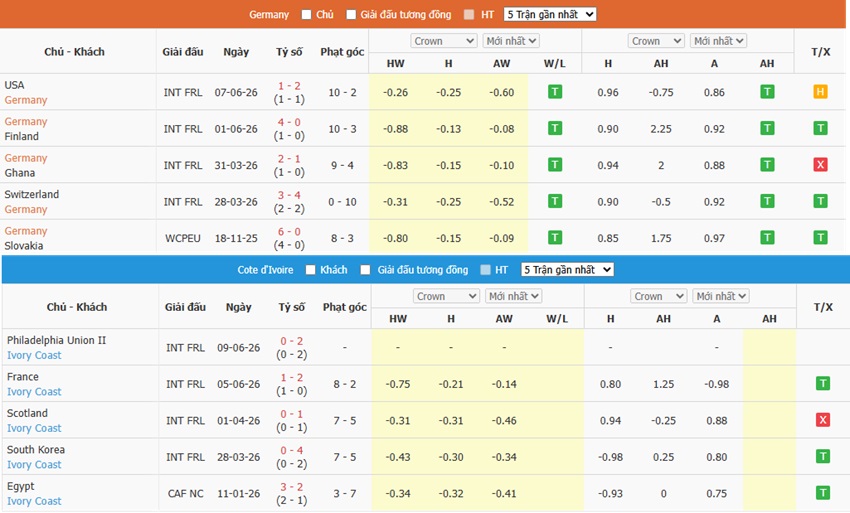Click AH green T badge in USA-Germany row
The width and height of the screenshot is (850, 513).
767,92
